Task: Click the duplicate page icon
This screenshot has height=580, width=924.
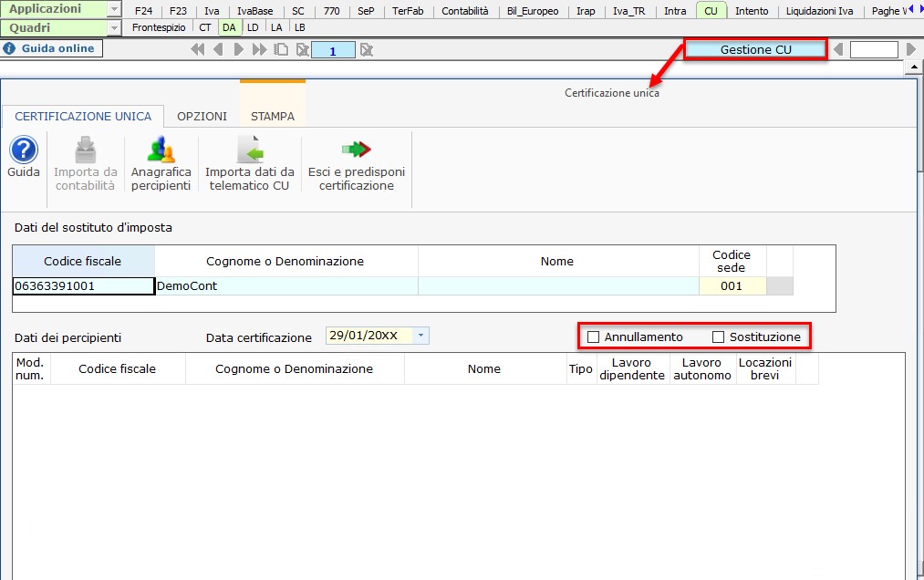Action: 282,50
